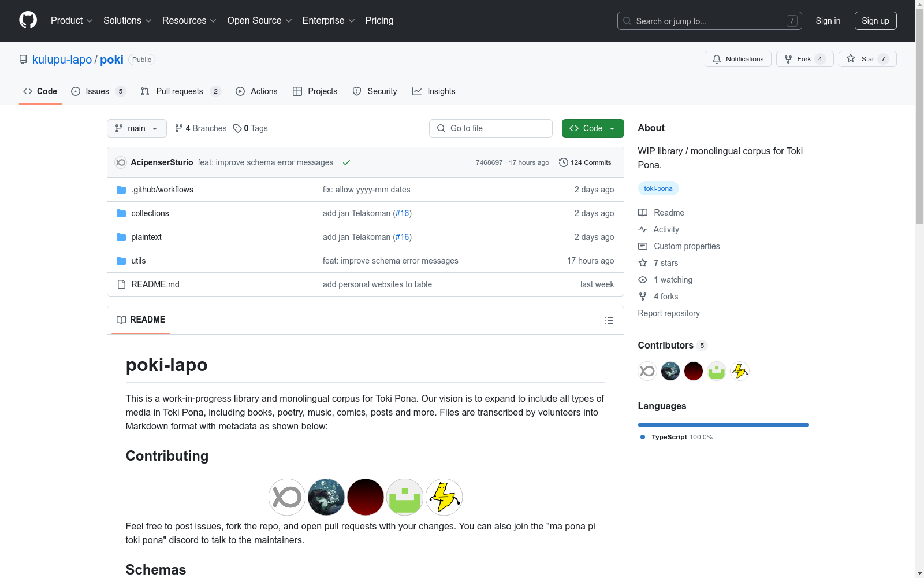Viewport: 924px width, 578px height.
Task: Switch to the Issues tab
Action: [x=98, y=91]
